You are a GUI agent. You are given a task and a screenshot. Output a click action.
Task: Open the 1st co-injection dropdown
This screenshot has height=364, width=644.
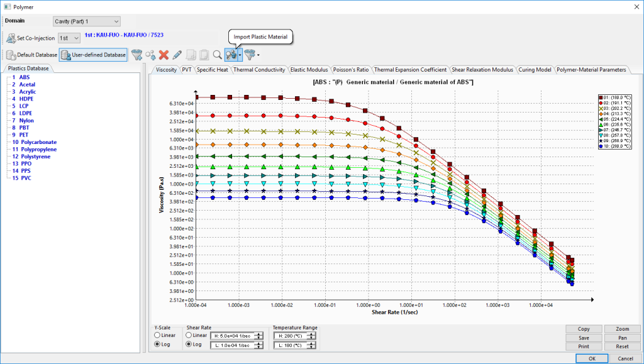point(69,38)
